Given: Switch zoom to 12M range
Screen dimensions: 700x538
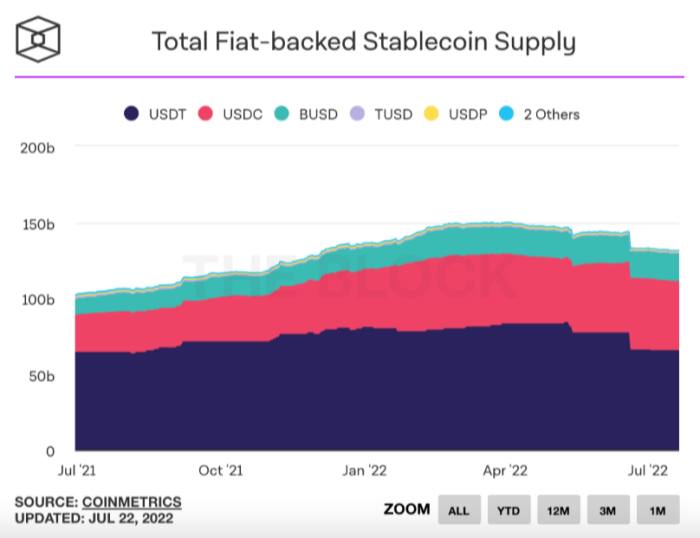Looking at the screenshot, I should coord(558,510).
